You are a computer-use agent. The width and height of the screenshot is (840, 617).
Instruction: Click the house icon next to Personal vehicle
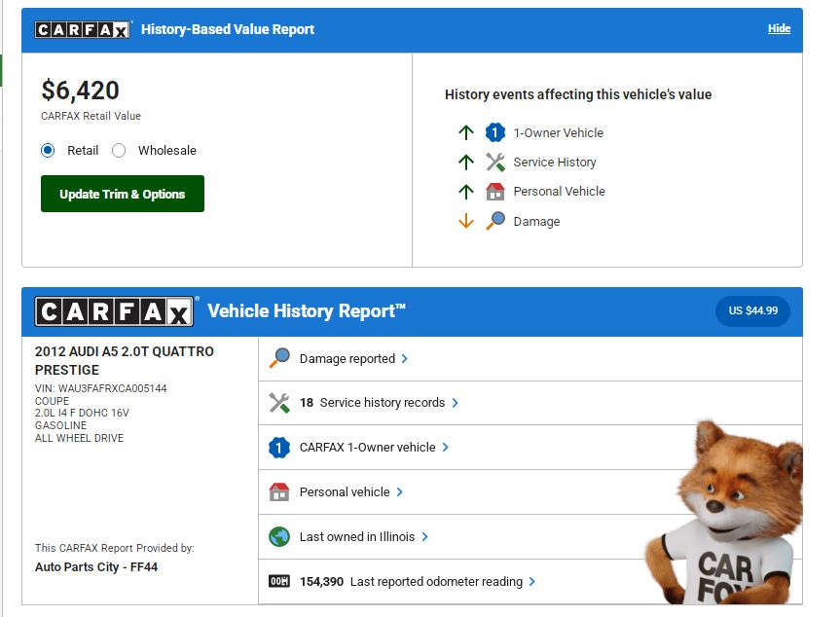point(279,492)
